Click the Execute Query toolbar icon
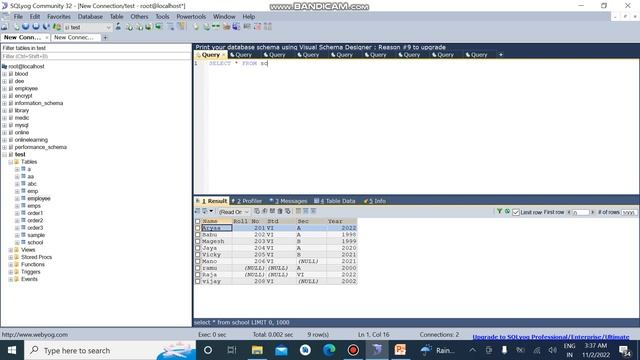Screen dimensions: 640x360 [26, 27]
